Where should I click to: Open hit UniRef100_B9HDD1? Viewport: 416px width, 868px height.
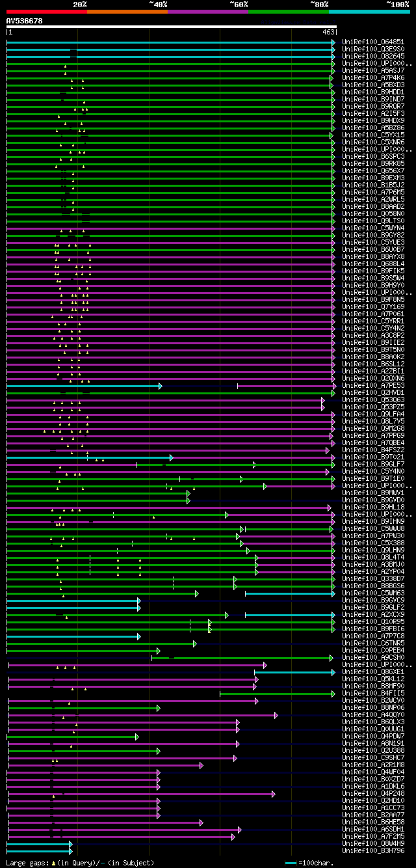[x=374, y=92]
